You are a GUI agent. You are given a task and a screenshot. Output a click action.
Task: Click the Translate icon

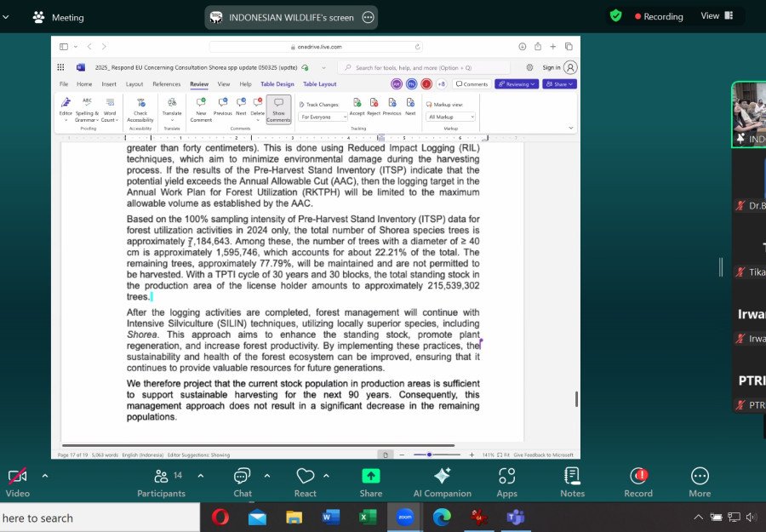point(172,107)
